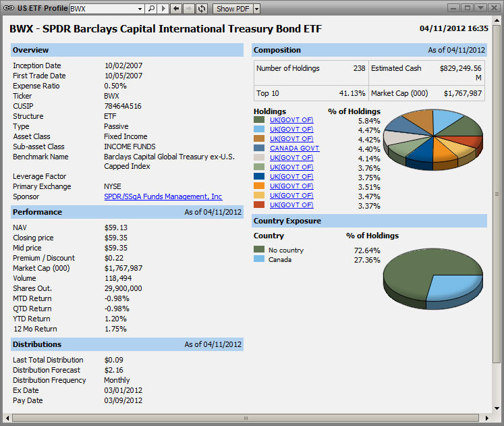Screen dimensions: 504x426
Task: Click the blue swatch beside Canada
Action: (259, 259)
